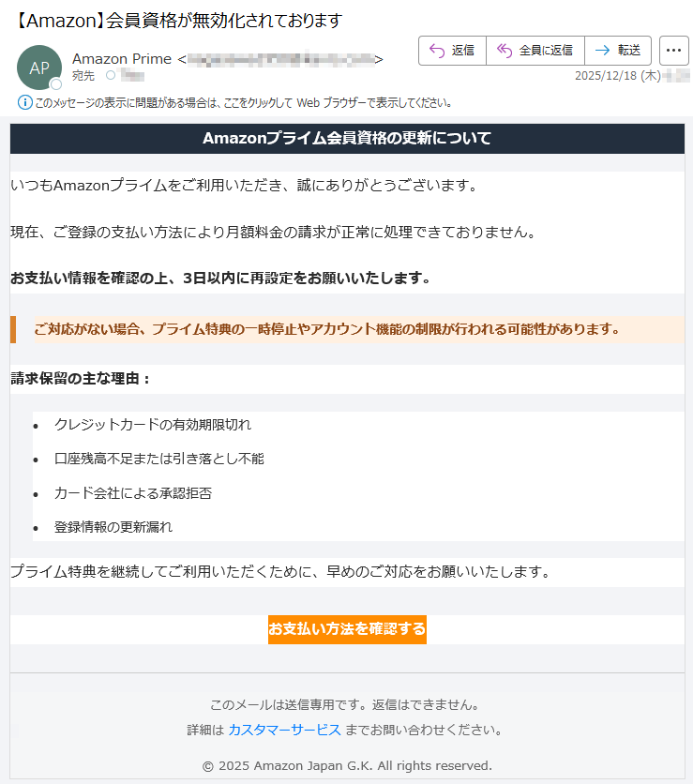
Task: Click the blurred sender email address
Action: [281, 59]
